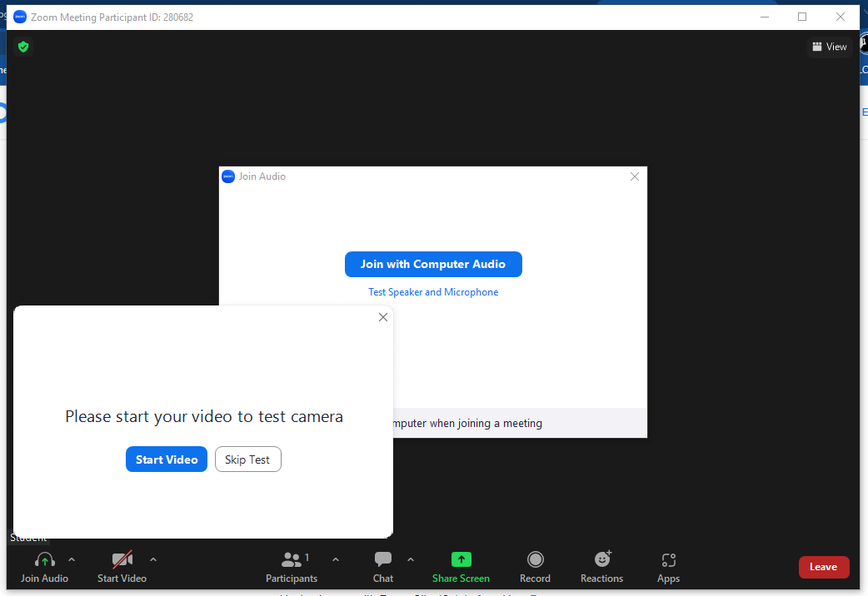Start recording with the Record button
The height and width of the screenshot is (596, 868).
click(536, 567)
